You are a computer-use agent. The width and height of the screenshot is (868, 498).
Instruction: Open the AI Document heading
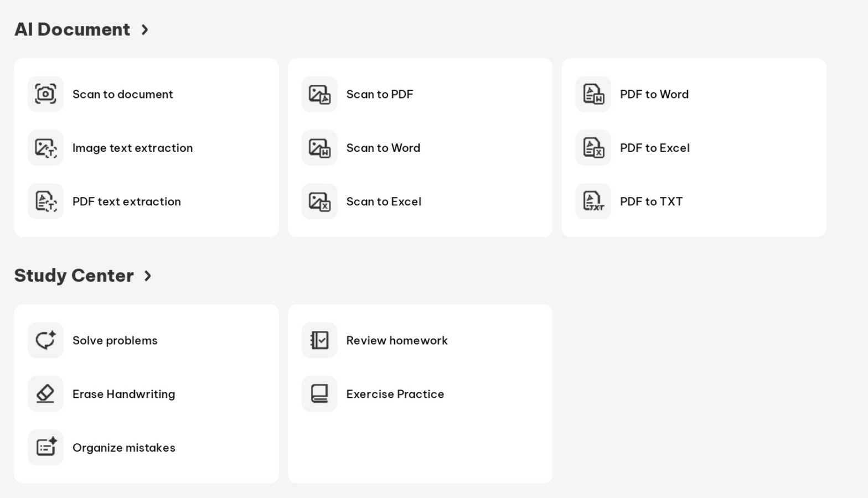pyautogui.click(x=73, y=29)
